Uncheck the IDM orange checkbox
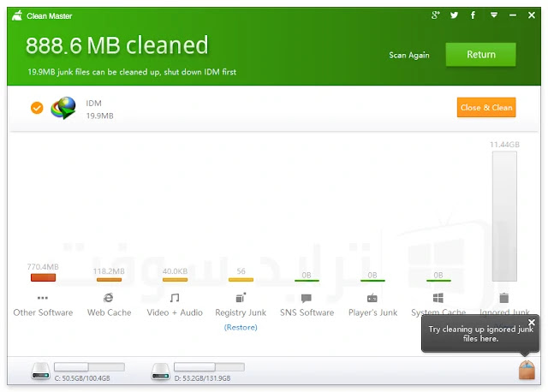This screenshot has width=548, height=392. [37, 108]
